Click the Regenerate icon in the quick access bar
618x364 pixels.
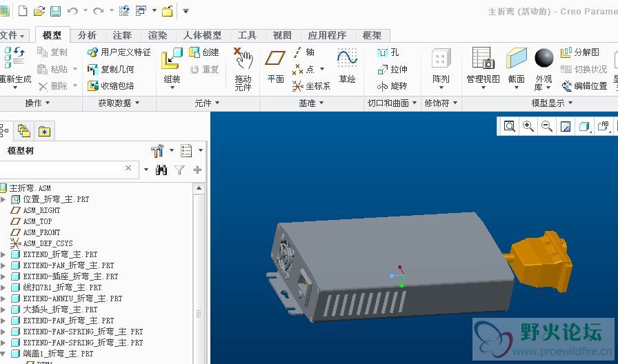pyautogui.click(x=124, y=11)
